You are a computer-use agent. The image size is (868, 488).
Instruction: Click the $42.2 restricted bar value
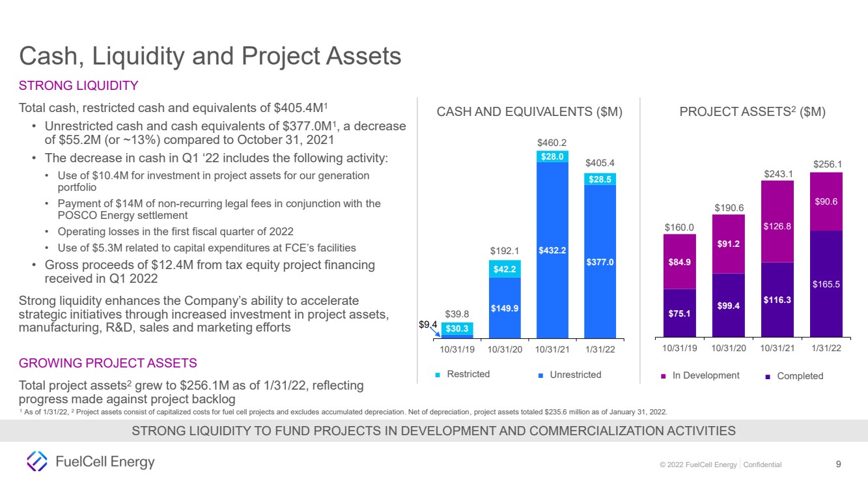(x=505, y=270)
